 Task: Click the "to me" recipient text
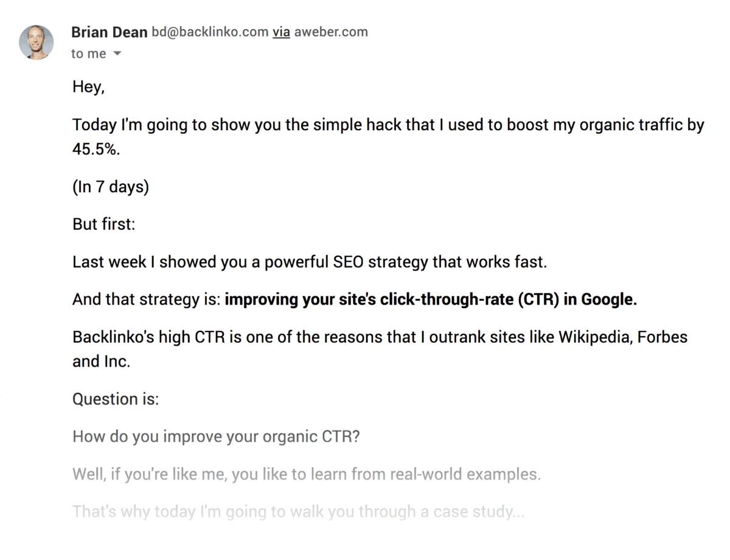[88, 54]
